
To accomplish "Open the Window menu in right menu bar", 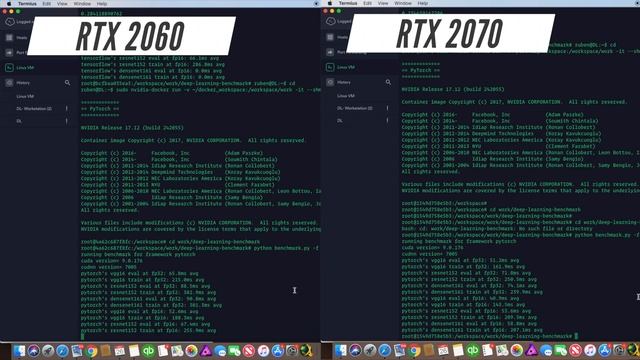I will tap(403, 3).
